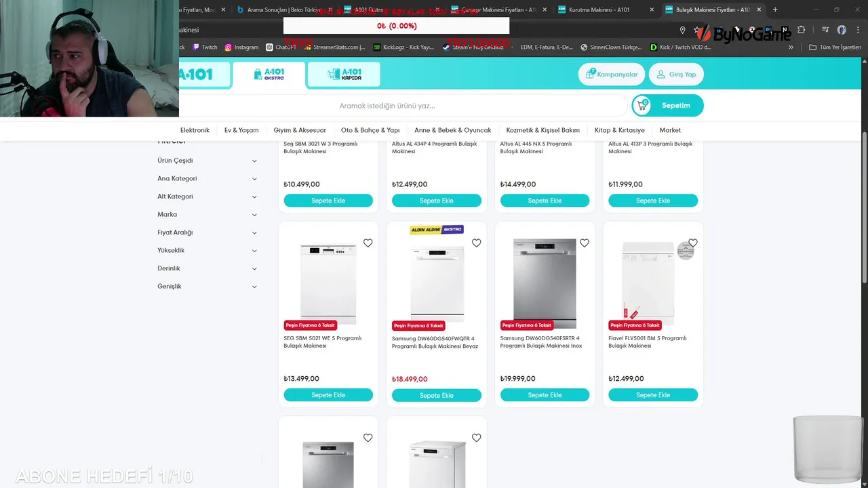Expand the Alt Kategori filter

[x=208, y=197]
